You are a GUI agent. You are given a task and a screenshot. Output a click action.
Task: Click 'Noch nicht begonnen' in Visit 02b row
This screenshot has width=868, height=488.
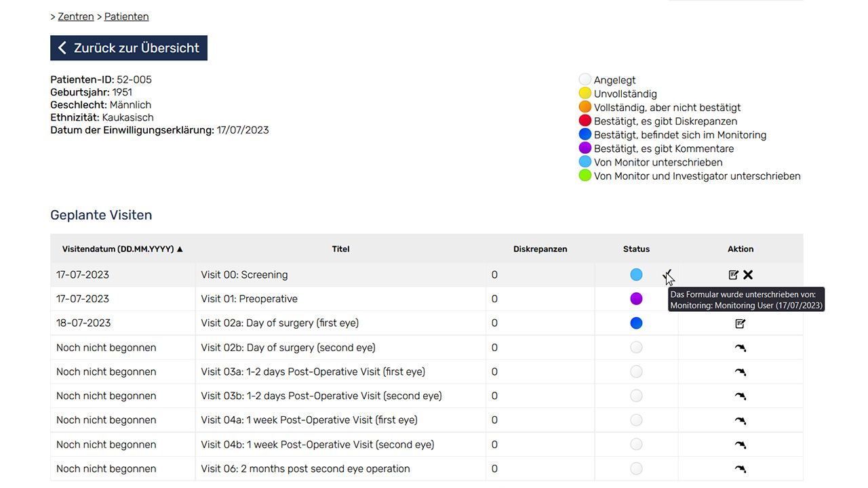pos(106,348)
